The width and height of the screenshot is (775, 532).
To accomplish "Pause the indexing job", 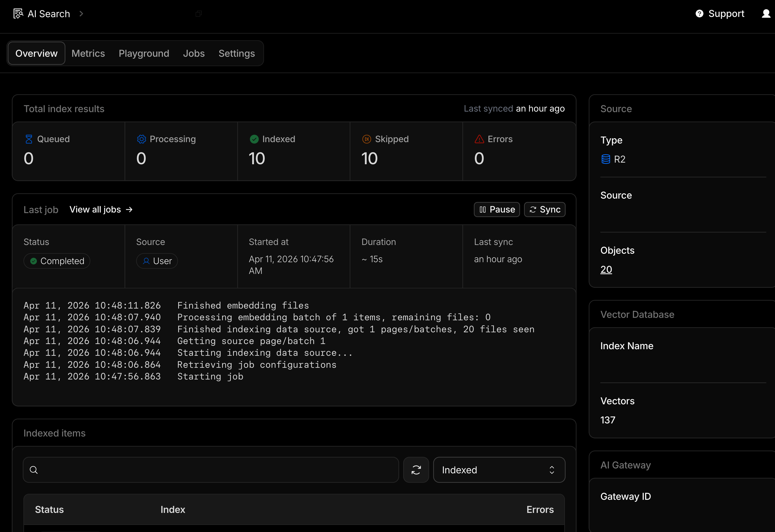I will click(497, 209).
